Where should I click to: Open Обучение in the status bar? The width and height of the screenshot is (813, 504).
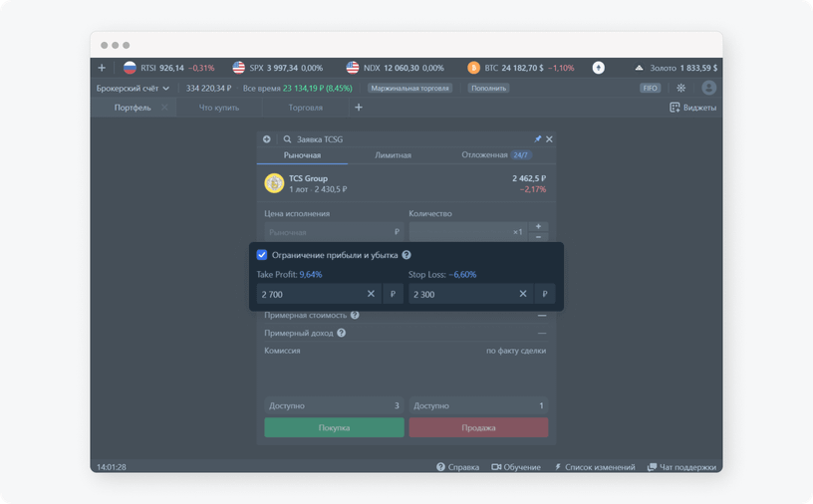(516, 467)
